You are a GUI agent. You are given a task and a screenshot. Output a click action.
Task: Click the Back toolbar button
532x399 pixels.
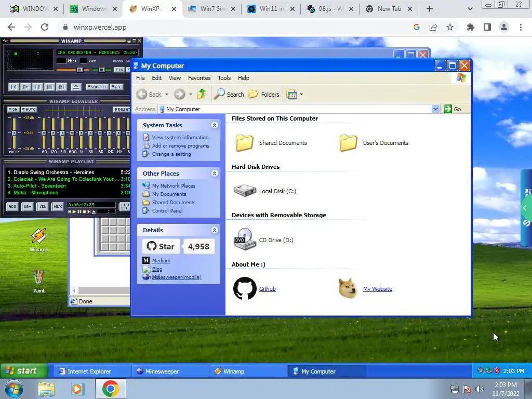coord(149,95)
